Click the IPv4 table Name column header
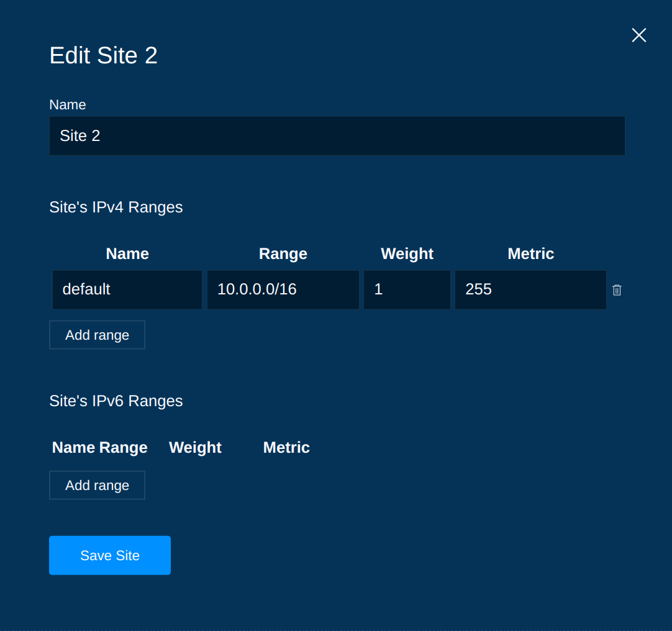 127,253
